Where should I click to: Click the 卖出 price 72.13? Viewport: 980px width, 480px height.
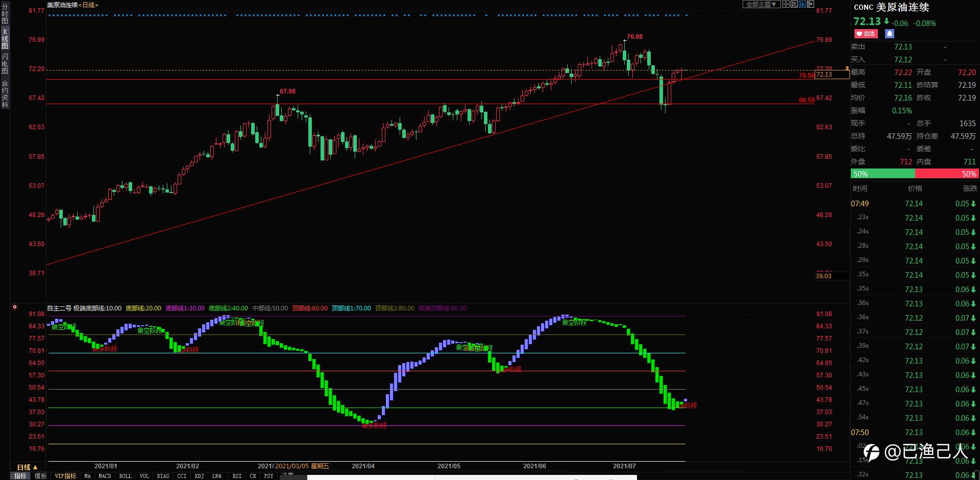click(x=903, y=47)
